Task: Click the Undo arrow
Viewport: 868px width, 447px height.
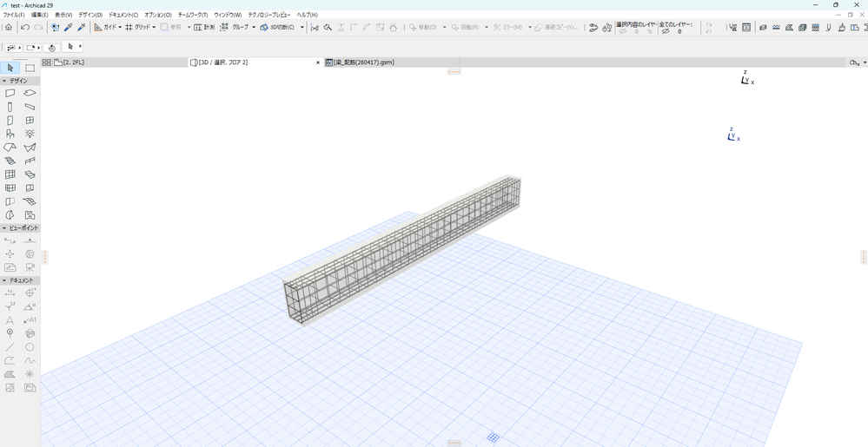Action: (25, 27)
